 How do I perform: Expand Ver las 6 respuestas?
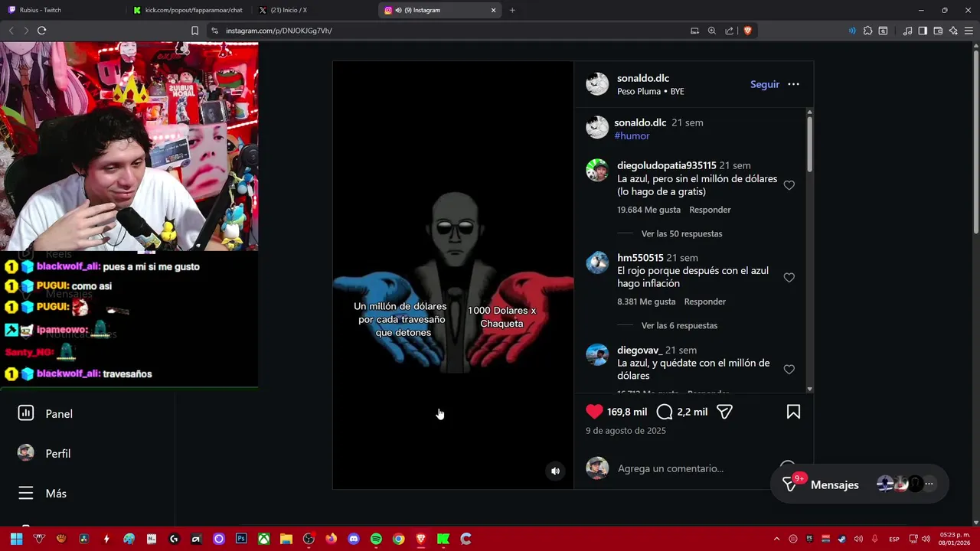pyautogui.click(x=679, y=325)
